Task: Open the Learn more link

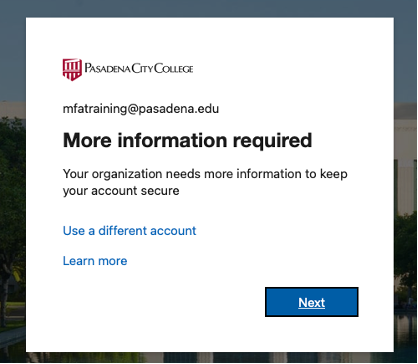Action: click(95, 261)
